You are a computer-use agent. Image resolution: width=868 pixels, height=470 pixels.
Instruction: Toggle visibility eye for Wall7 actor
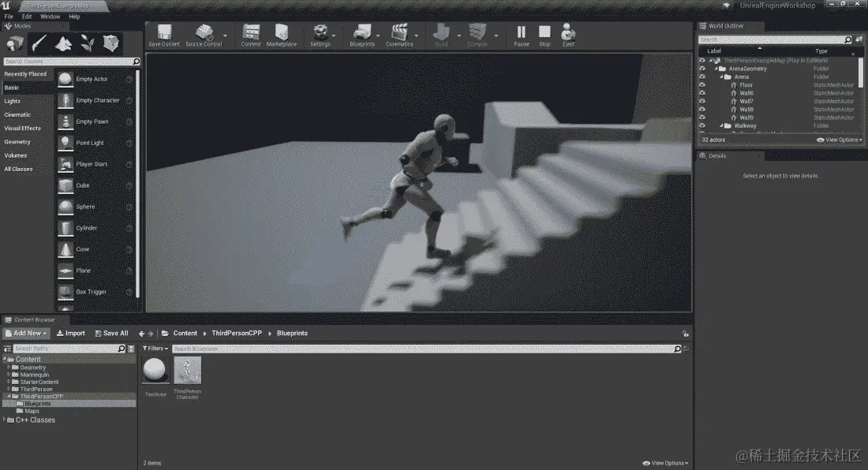click(702, 101)
